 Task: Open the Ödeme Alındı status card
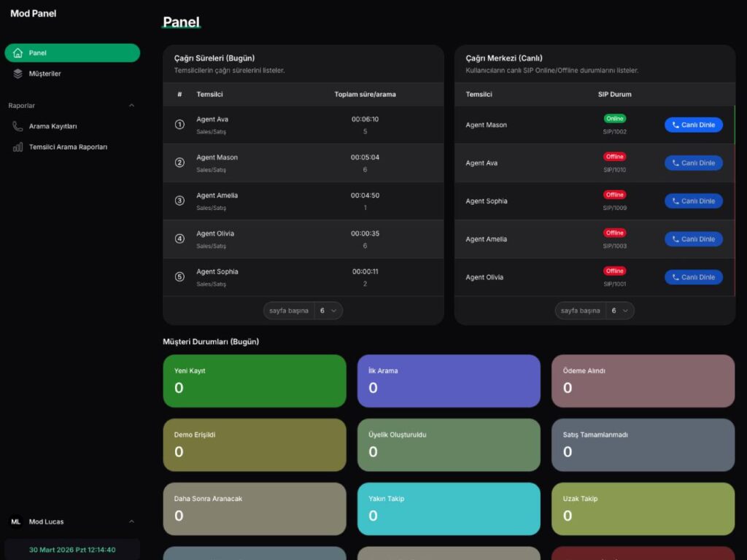643,381
